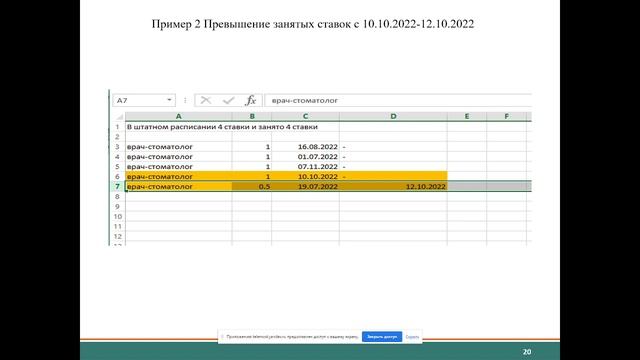Screen dimensions: 640x360
Task: Click highlighted врач-стоматолог cell in row 6
Action: click(178, 176)
